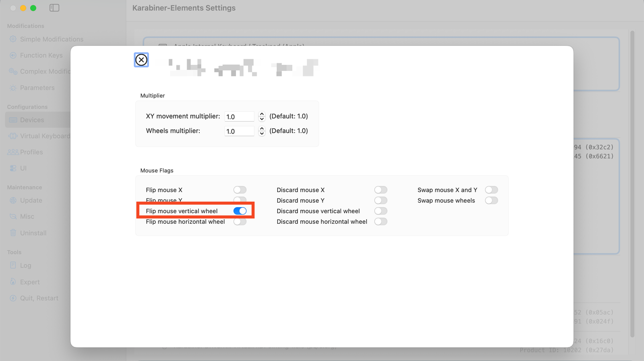
Task: Open Simple Modifications in sidebar
Action: pos(51,39)
